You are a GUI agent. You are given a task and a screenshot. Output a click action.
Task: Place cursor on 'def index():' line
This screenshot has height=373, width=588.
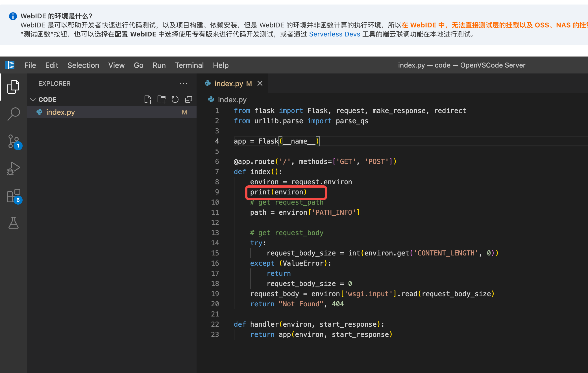(258, 172)
